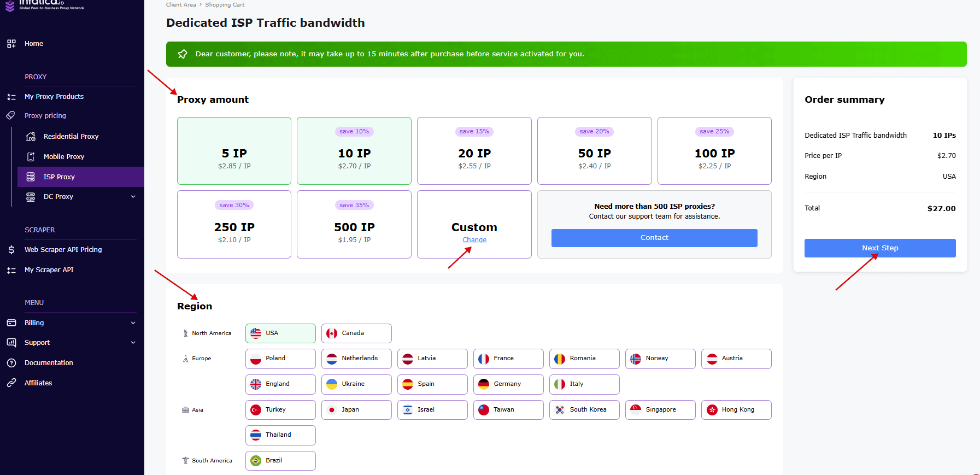The width and height of the screenshot is (980, 475).
Task: Click the Mobile Proxy phone icon
Action: click(31, 157)
